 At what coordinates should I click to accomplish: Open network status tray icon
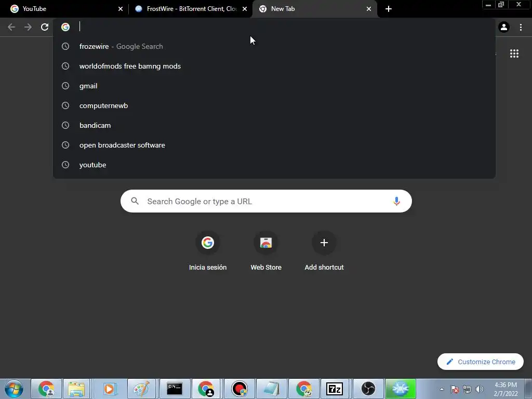click(x=467, y=389)
